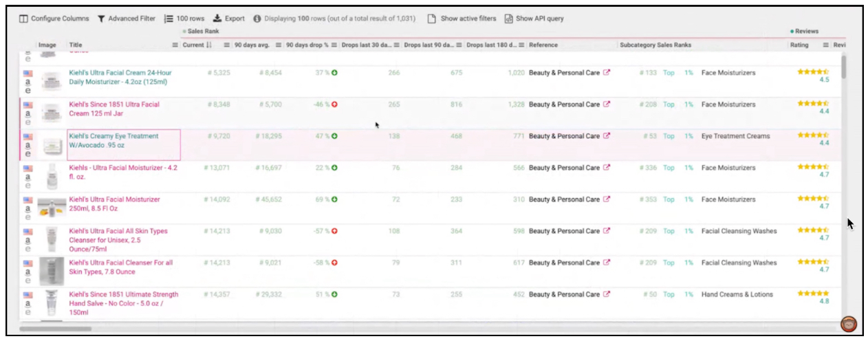Open the Drops last 180 days column menu

tap(522, 45)
